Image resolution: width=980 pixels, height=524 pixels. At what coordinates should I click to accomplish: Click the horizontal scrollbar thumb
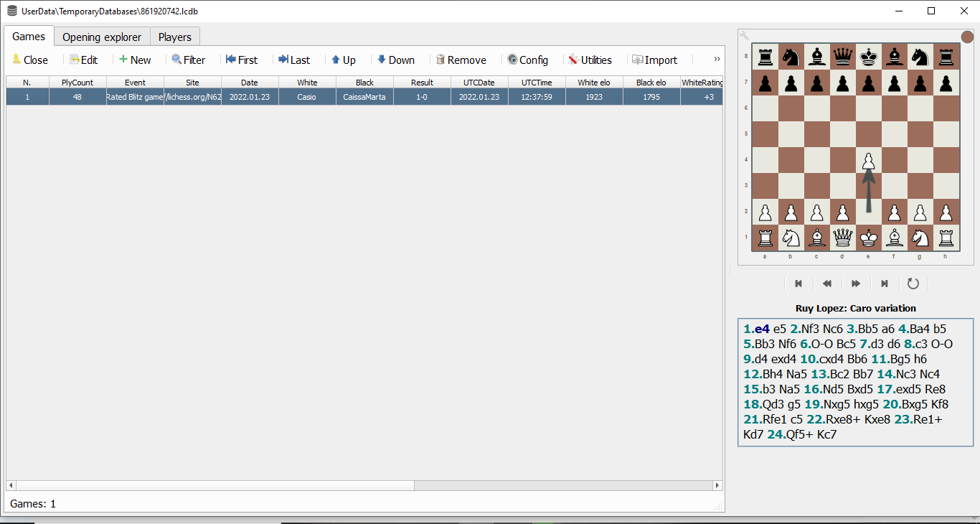point(215,486)
